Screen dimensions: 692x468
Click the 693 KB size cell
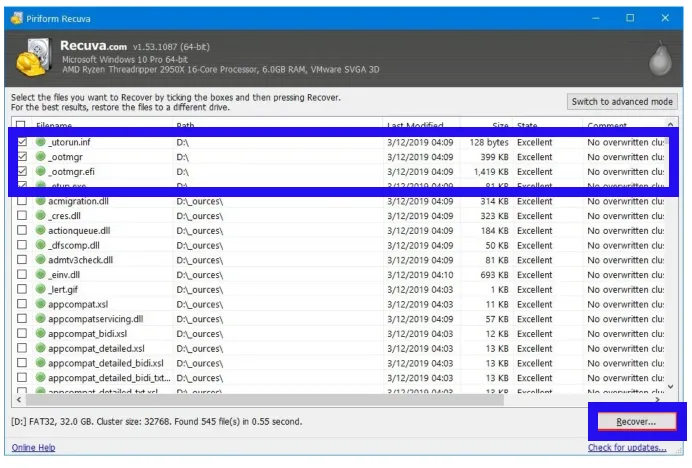tap(495, 275)
